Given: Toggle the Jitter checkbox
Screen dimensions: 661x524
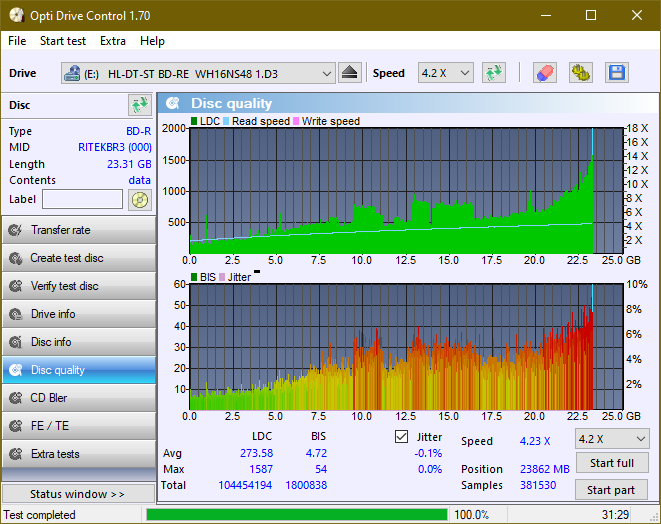Looking at the screenshot, I should [401, 437].
